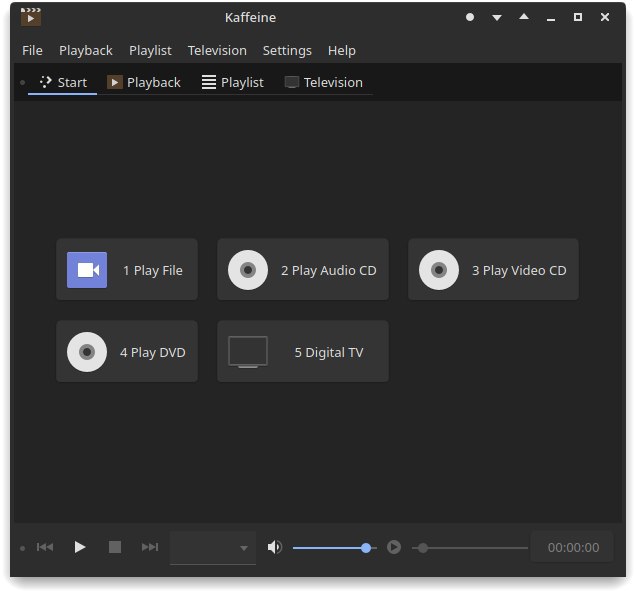Switch to the Playlist tab

[x=233, y=82]
